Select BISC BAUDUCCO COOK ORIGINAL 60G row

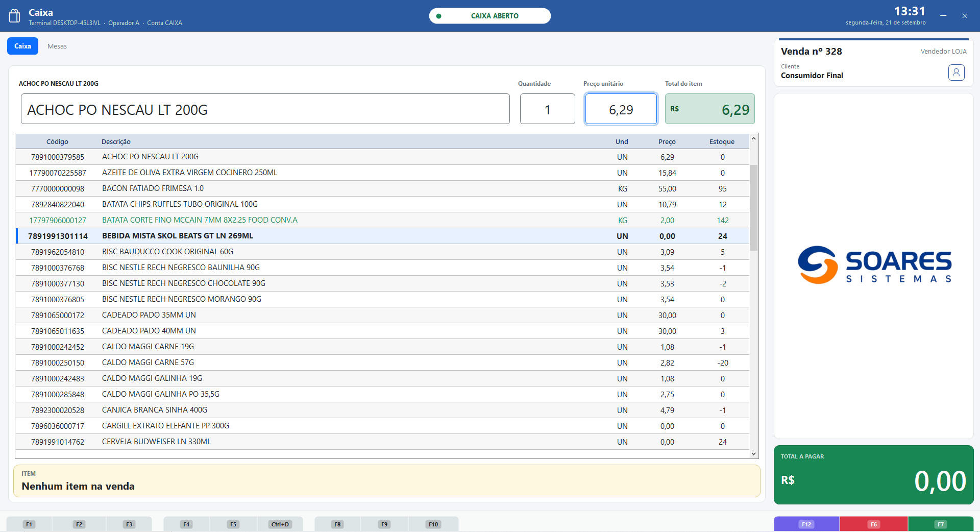(x=382, y=252)
